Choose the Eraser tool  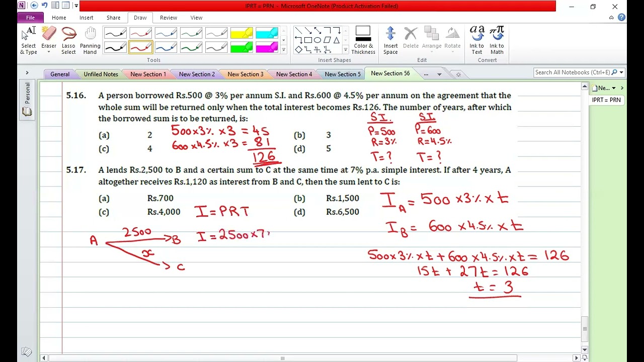pyautogui.click(x=49, y=37)
